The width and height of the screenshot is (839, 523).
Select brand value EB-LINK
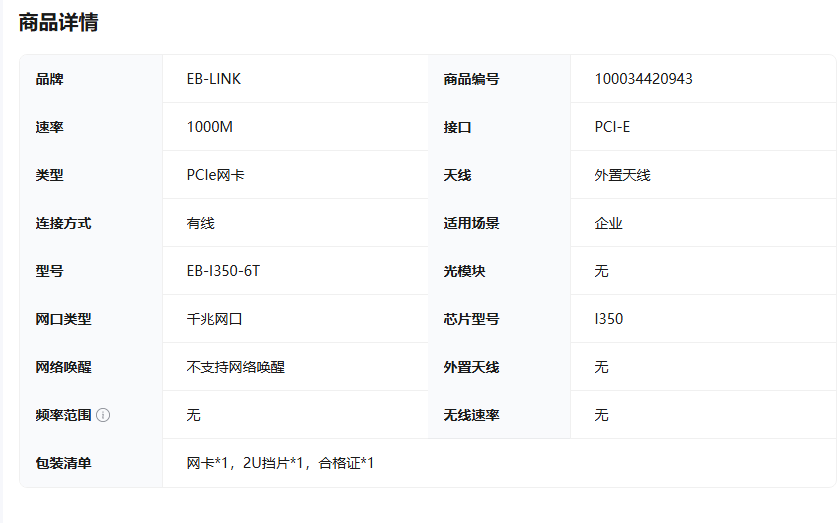click(213, 79)
